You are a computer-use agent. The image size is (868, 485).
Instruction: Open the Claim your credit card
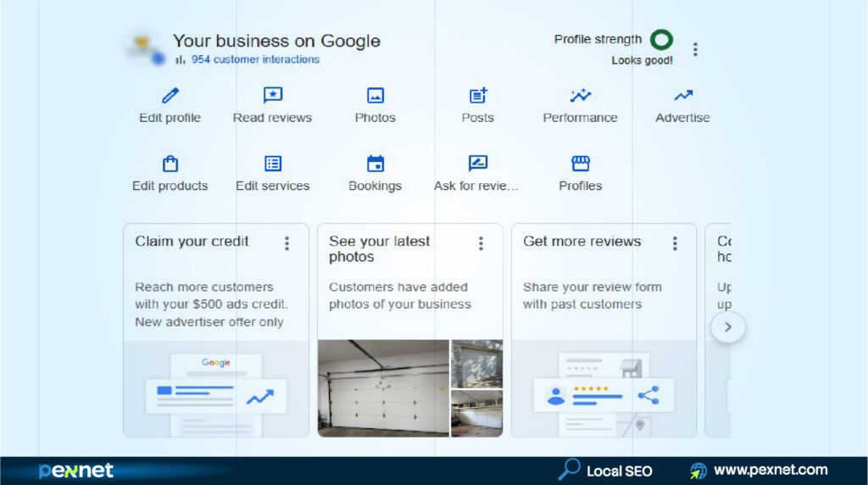coord(216,331)
